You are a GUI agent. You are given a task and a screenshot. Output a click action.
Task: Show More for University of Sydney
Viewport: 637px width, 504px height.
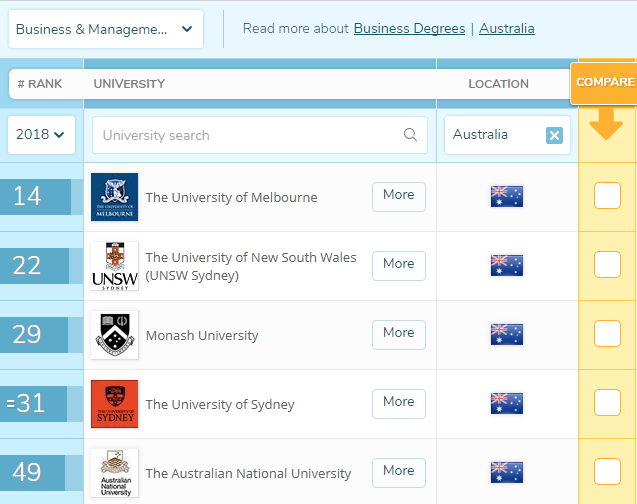tap(399, 404)
